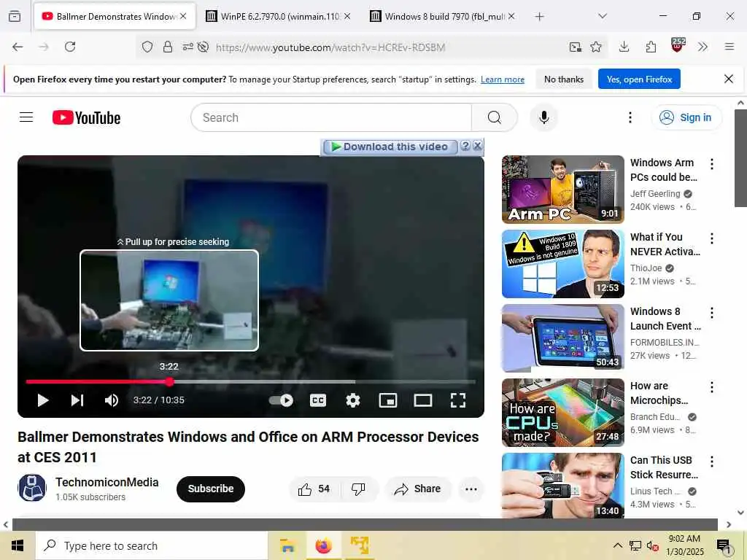The height and width of the screenshot is (560, 747).
Task: Focus the YouTube search box
Action: pyautogui.click(x=331, y=117)
